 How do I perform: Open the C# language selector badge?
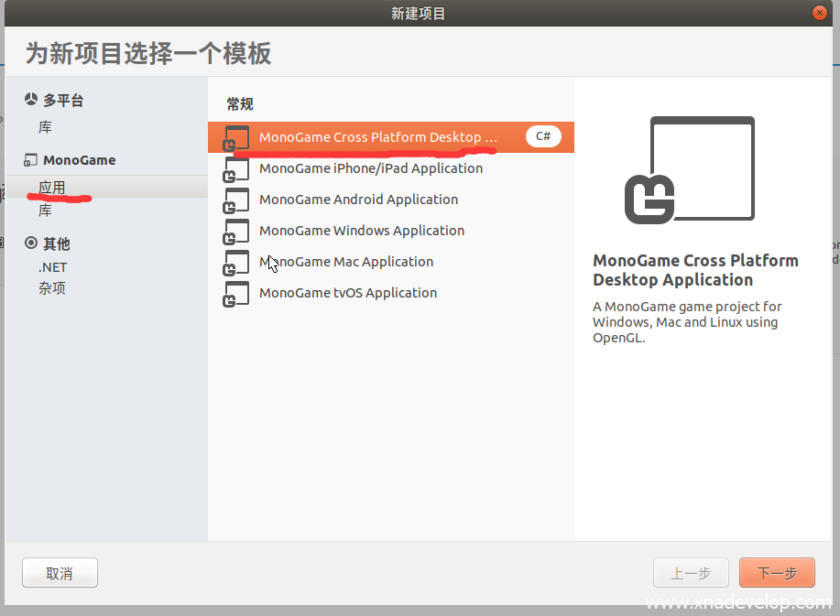click(542, 136)
